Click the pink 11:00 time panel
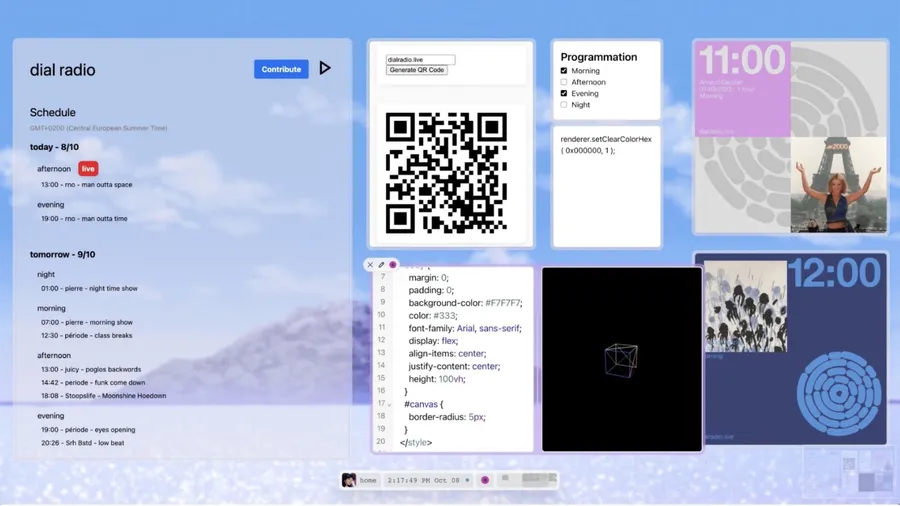Screen dimensions: 900x506 click(x=742, y=89)
